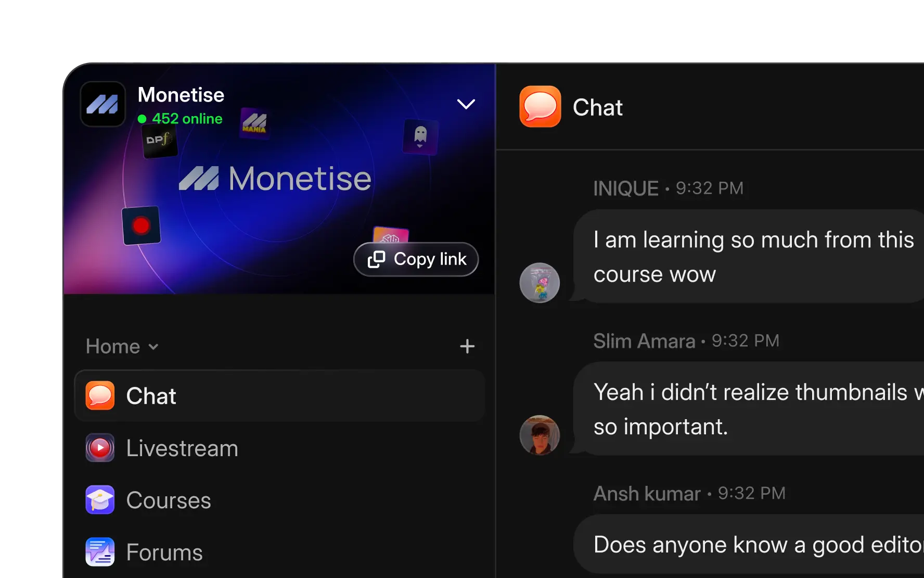Open the Livestream play icon

click(99, 448)
